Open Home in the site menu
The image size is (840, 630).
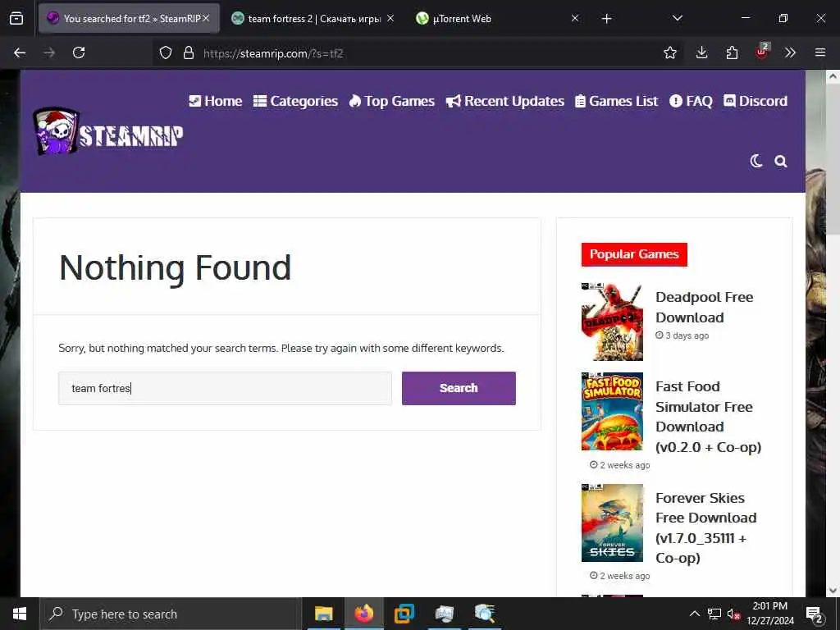click(x=216, y=101)
